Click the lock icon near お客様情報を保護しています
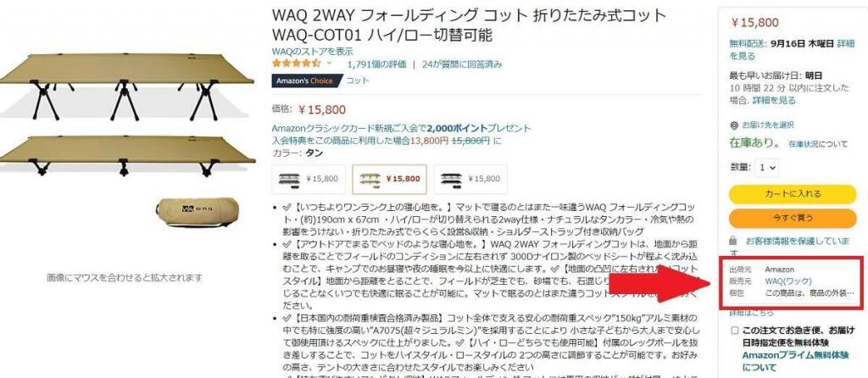Viewport: 868px width, 378px height. (x=733, y=241)
